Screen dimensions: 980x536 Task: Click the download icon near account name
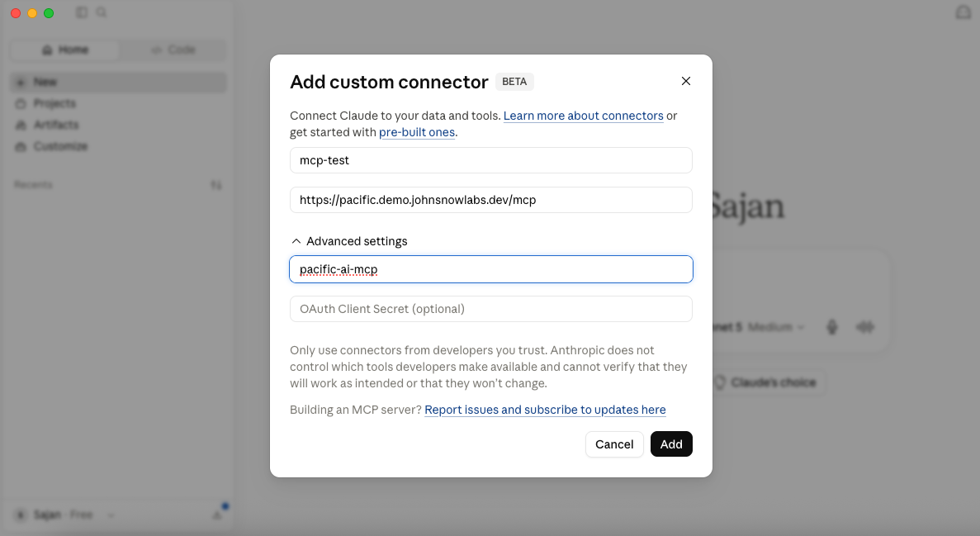click(217, 515)
